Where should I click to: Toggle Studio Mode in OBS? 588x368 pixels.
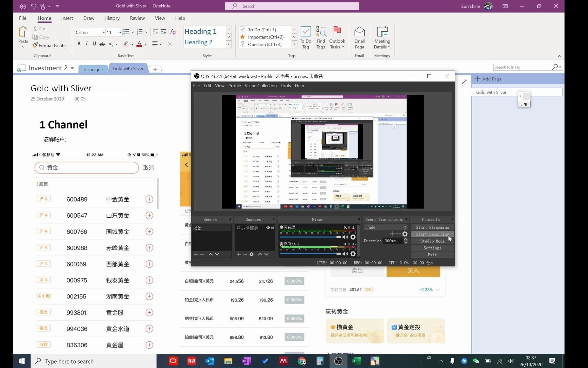pos(432,241)
